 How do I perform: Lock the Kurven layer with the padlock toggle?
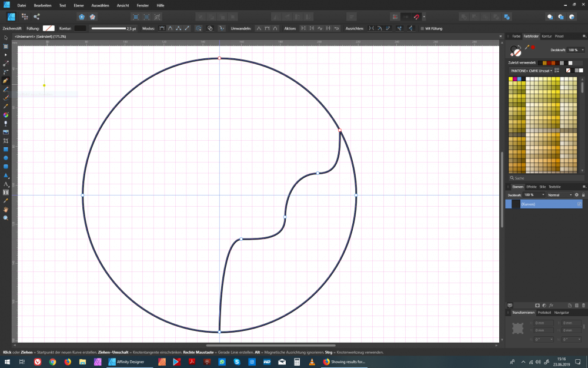[x=583, y=195]
